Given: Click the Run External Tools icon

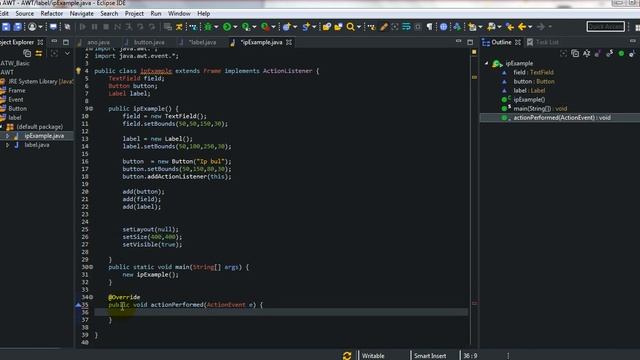Looking at the screenshot, I should pyautogui.click(x=265, y=27).
